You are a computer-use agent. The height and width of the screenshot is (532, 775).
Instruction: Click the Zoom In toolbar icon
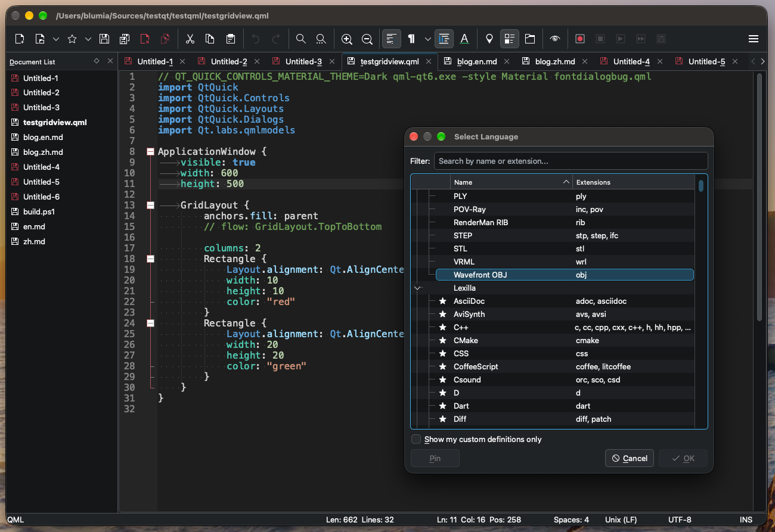[x=347, y=39]
